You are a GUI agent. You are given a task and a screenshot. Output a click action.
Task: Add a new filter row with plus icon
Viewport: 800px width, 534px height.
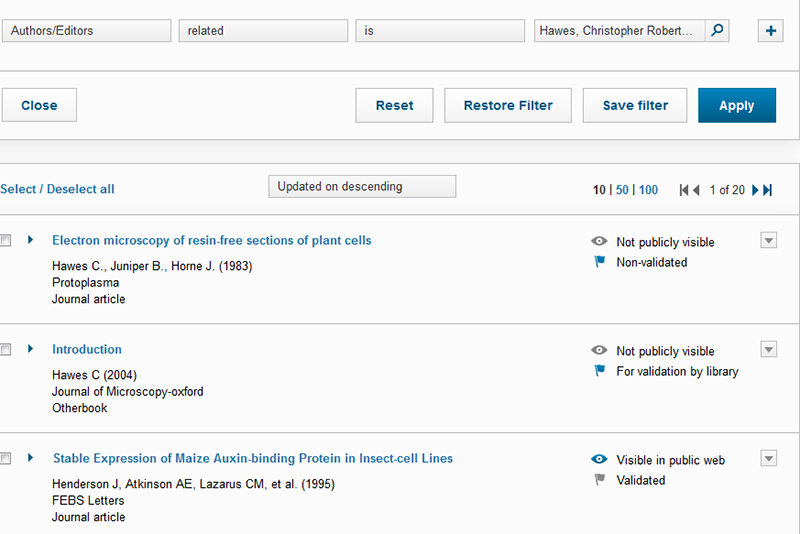click(x=771, y=31)
